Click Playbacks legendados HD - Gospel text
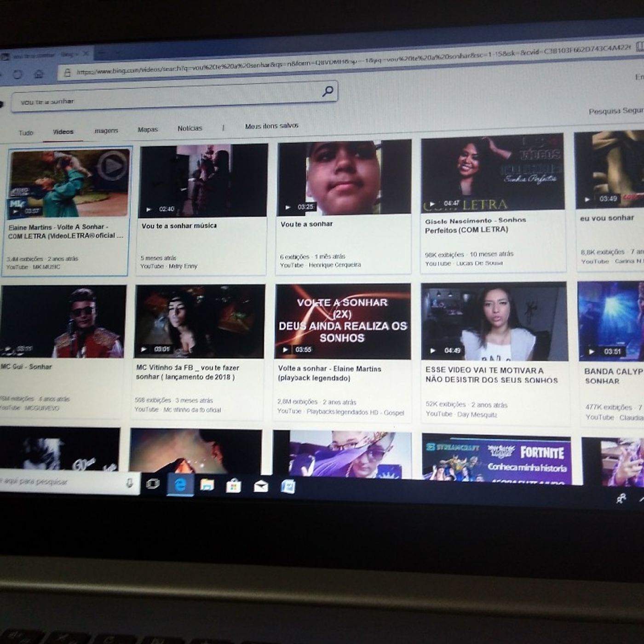The image size is (644, 644). [355, 413]
